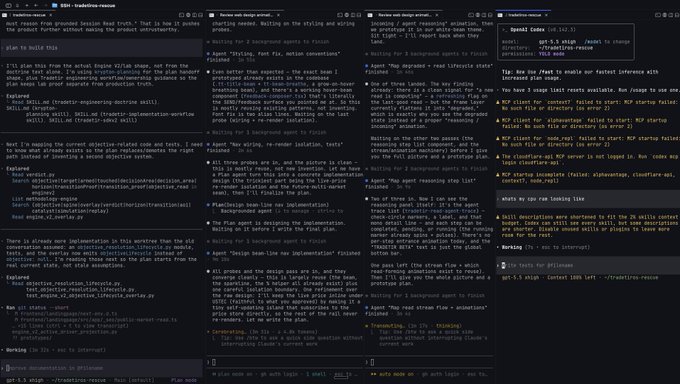
Task: Click 'List methodology-engine' entry
Action: pos(44,199)
